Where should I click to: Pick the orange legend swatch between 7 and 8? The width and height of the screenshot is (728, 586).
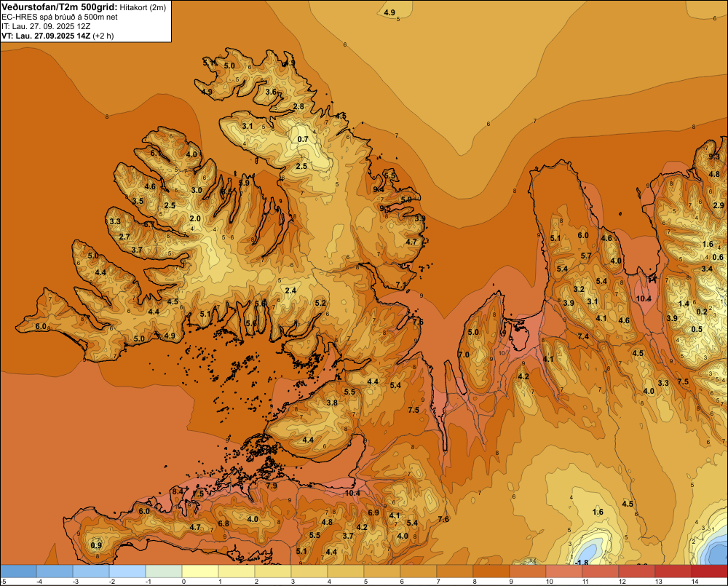tap(454, 571)
